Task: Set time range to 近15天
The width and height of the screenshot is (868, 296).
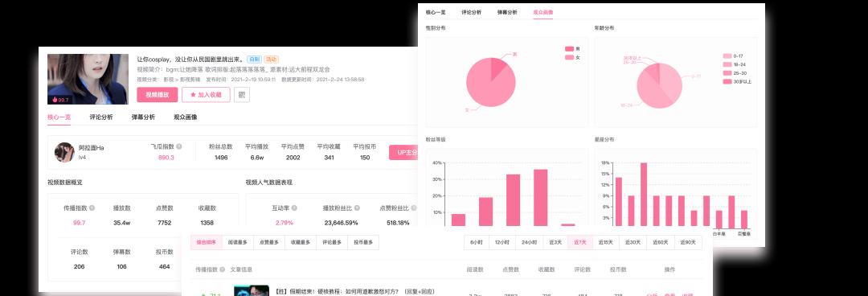Action: tap(606, 242)
